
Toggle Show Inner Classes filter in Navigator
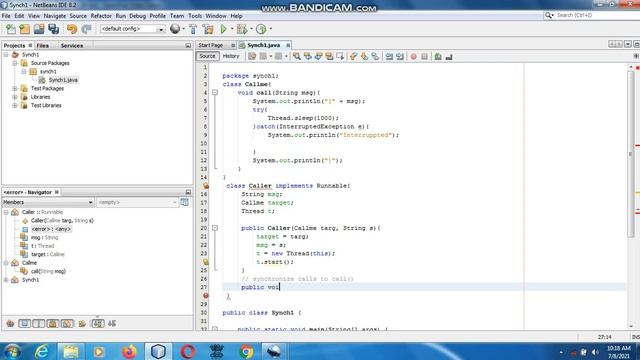(x=67, y=324)
